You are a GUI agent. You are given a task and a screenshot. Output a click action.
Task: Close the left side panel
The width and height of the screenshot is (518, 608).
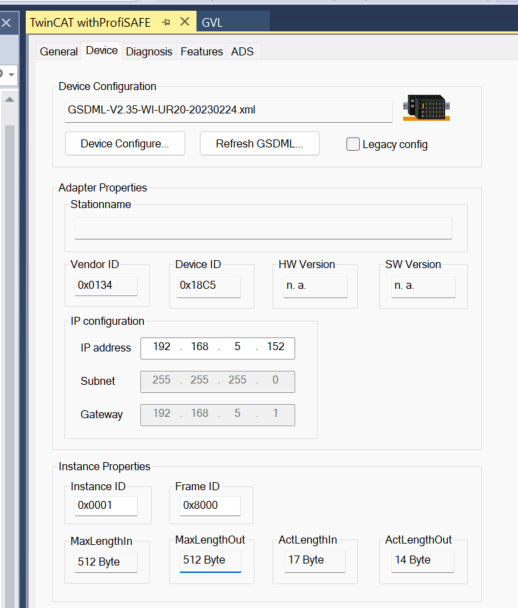(x=6, y=22)
